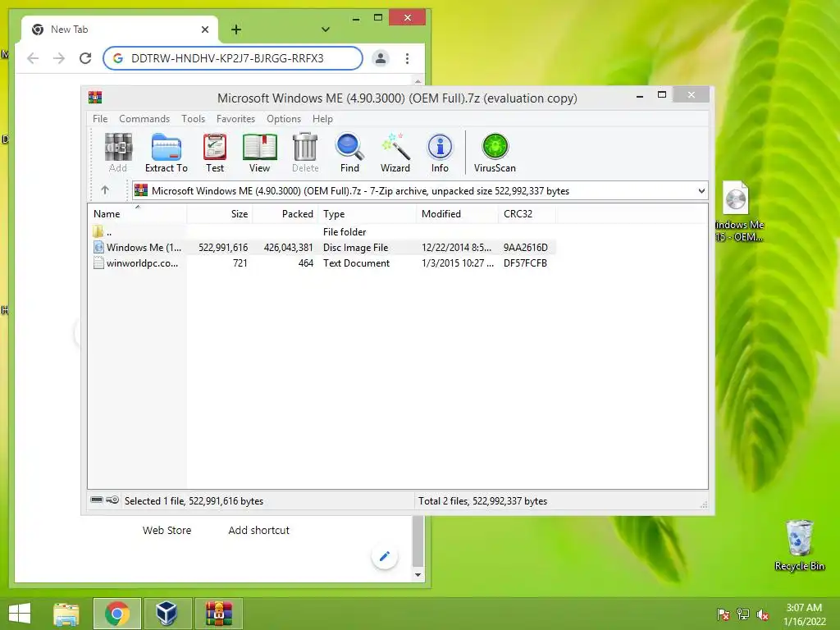This screenshot has height=630, width=840.
Task: Click the packed size 426,043,381
Action: tap(288, 248)
